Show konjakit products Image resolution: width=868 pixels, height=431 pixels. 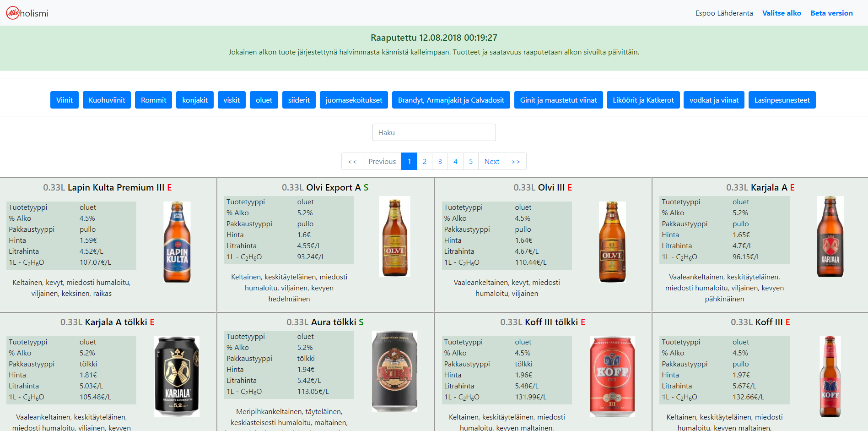[x=195, y=100]
